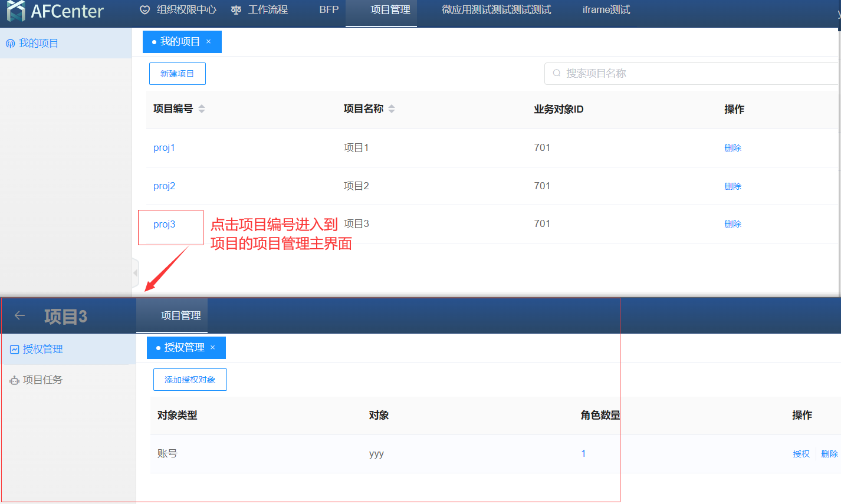Sort the table by 项目名称
The width and height of the screenshot is (841, 504).
coord(392,109)
